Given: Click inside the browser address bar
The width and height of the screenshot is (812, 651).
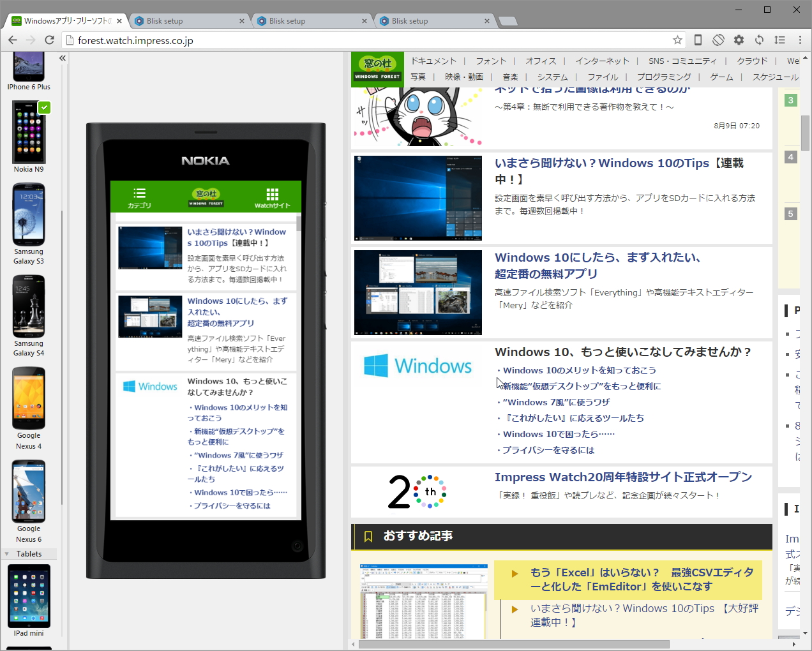Looking at the screenshot, I should (255, 40).
